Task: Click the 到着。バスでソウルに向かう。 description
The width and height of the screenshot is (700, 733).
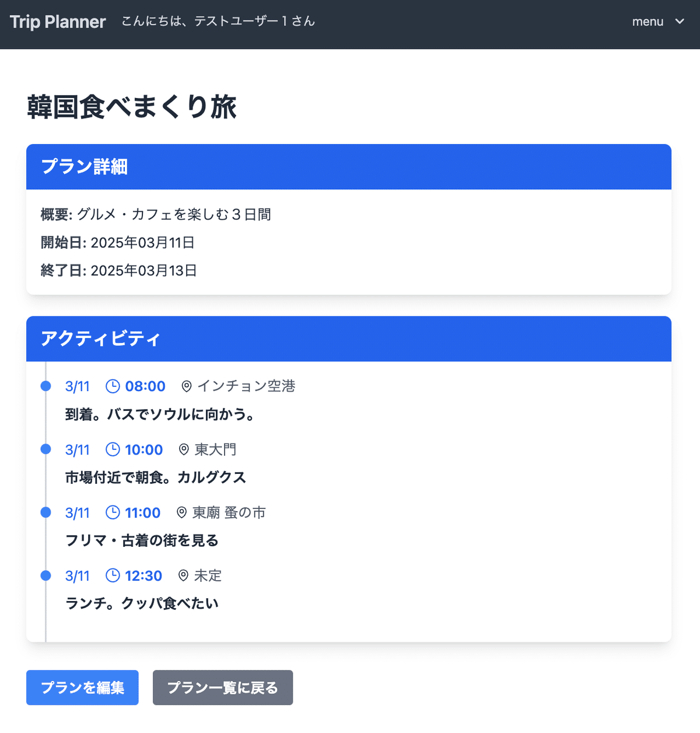Action: [x=160, y=414]
